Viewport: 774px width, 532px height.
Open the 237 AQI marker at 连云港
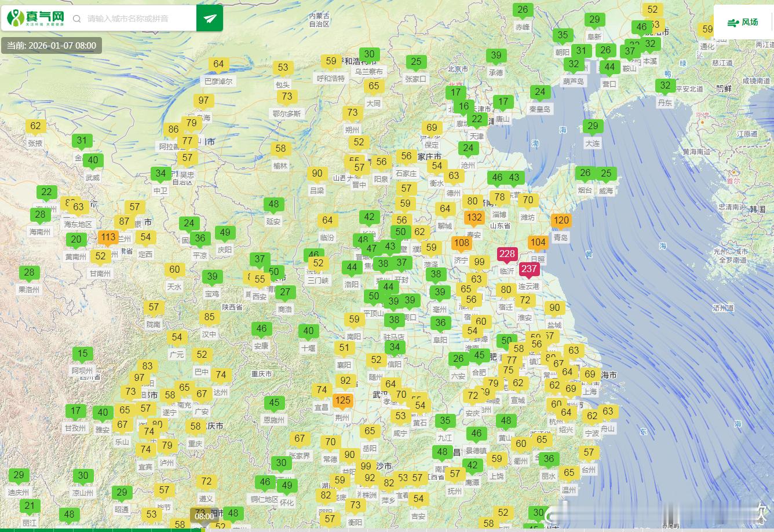click(529, 269)
